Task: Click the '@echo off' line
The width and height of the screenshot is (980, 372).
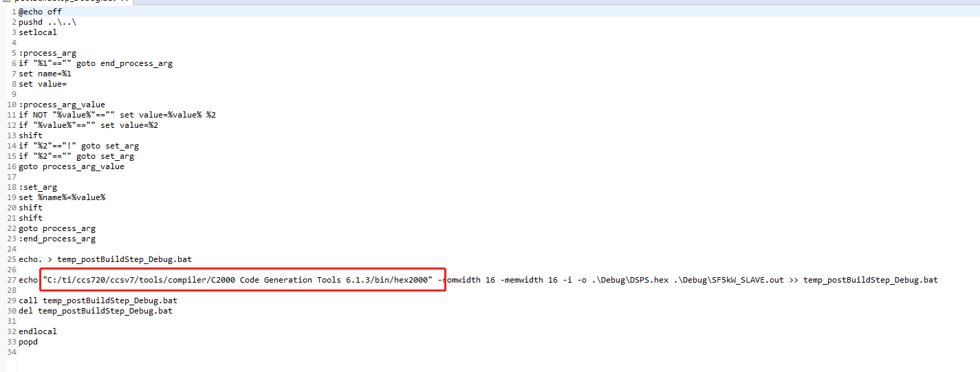Action: point(40,12)
